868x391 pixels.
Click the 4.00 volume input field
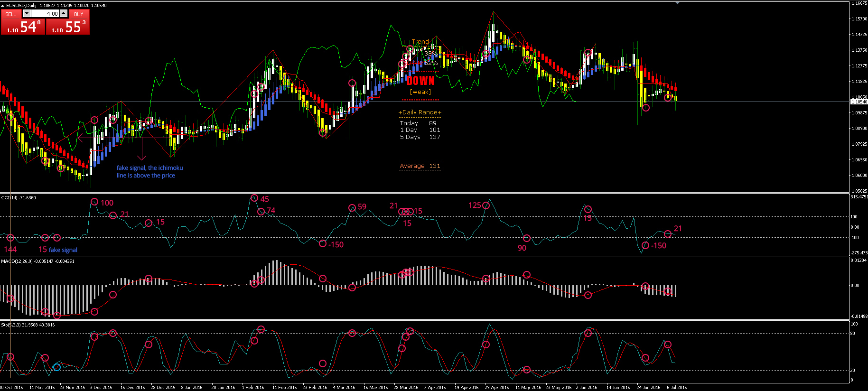point(46,14)
